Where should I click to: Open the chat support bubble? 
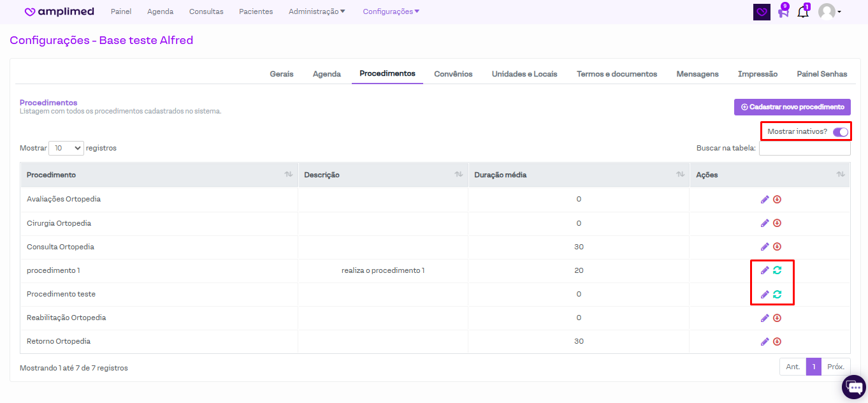855,388
